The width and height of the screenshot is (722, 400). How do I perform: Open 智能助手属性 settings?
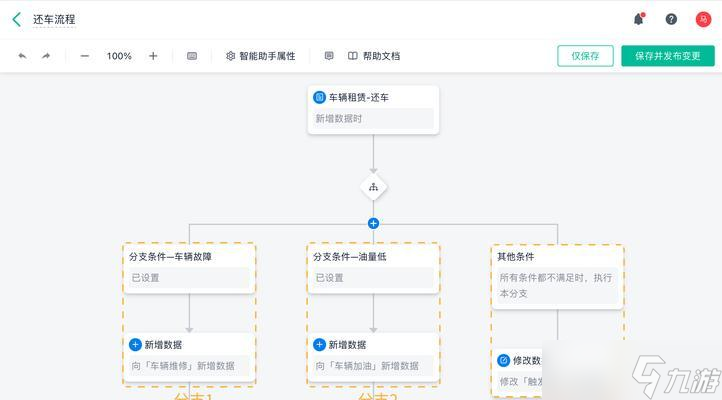tap(260, 56)
